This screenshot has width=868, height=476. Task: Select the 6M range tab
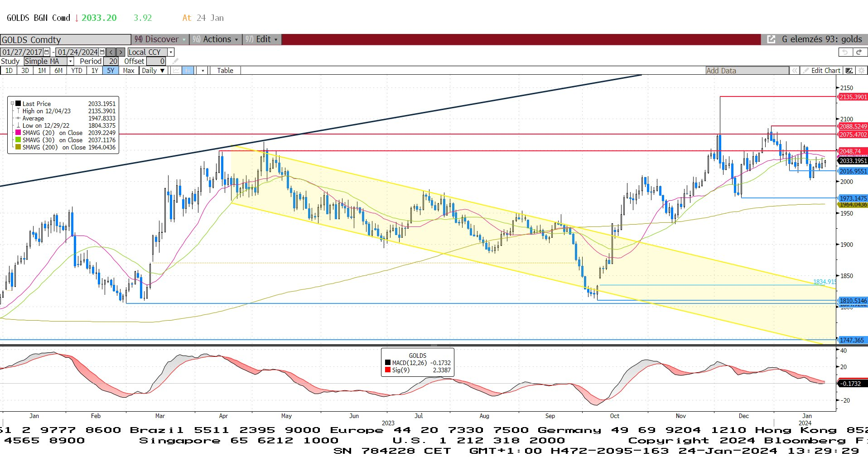[58, 71]
